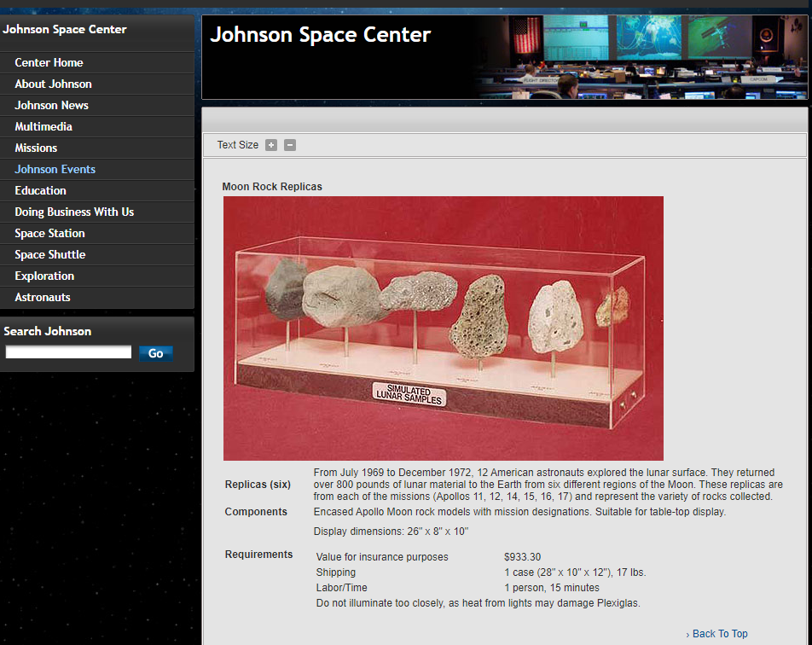This screenshot has width=812, height=645.
Task: Click the Go search button
Action: (x=156, y=353)
